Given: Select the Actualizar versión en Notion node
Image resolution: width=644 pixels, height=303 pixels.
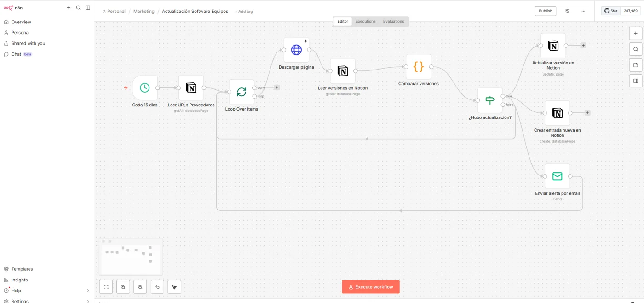Looking at the screenshot, I should pos(553,46).
